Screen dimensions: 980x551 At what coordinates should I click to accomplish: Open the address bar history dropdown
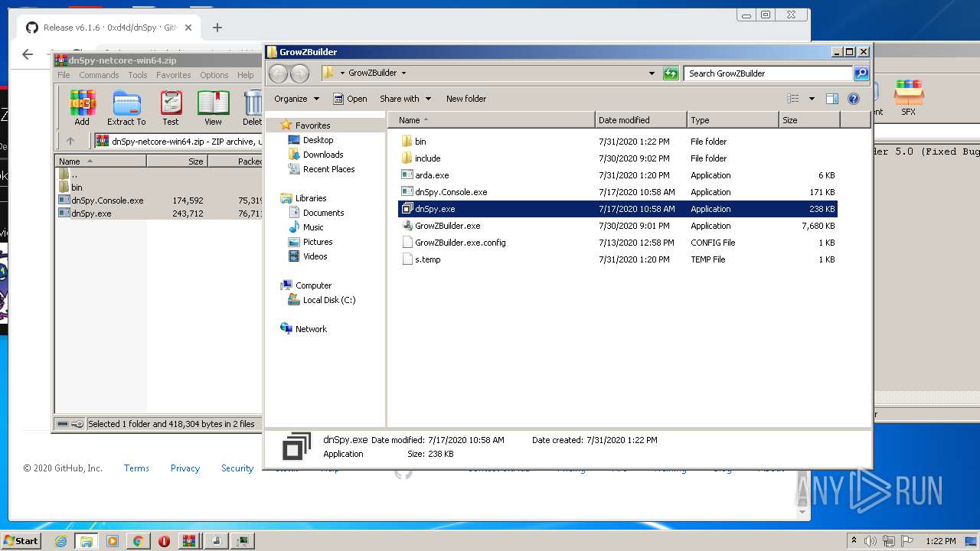652,73
